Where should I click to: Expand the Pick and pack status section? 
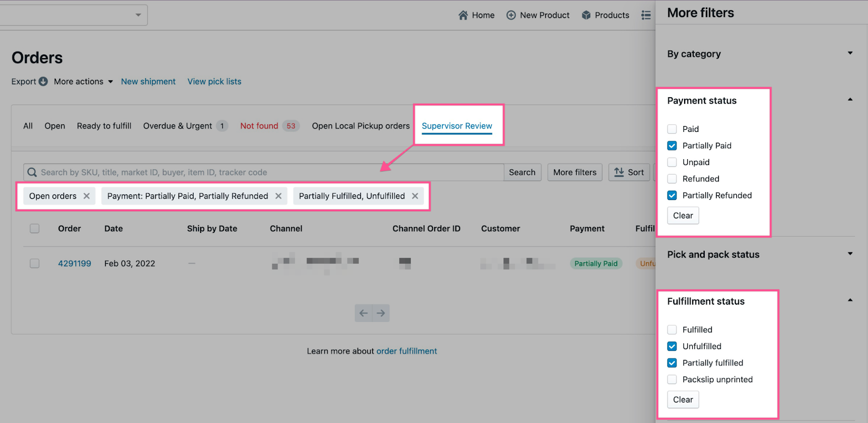850,254
